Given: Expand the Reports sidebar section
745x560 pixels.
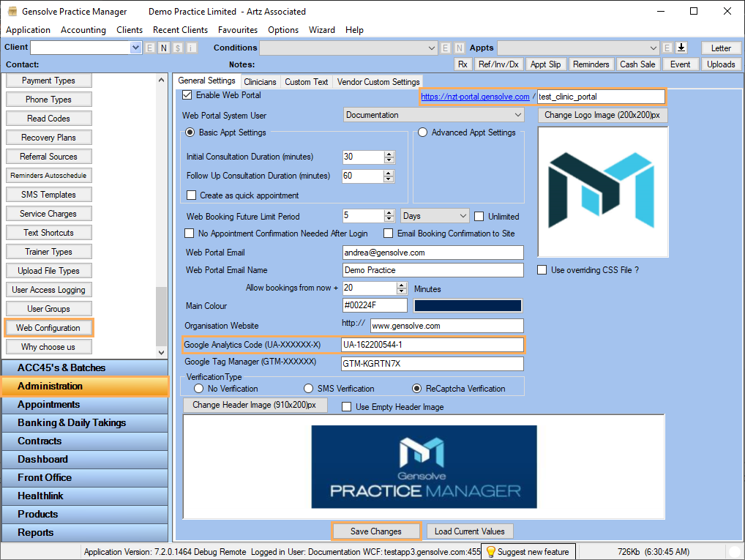Looking at the screenshot, I should tap(85, 533).
